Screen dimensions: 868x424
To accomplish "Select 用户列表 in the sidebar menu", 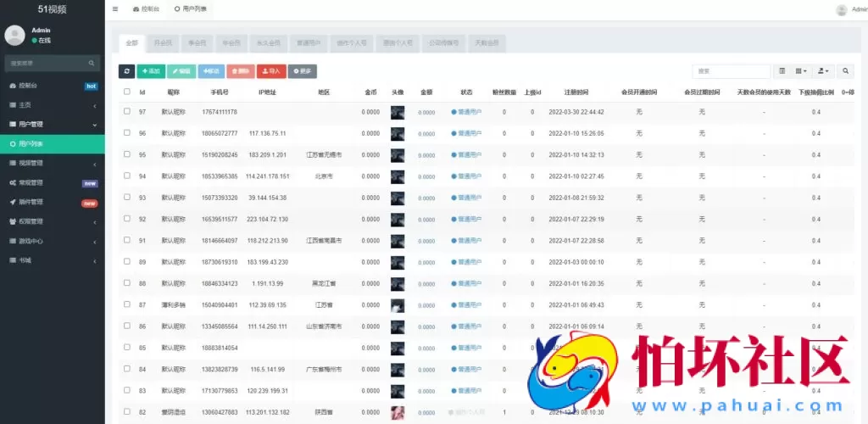I will click(53, 144).
